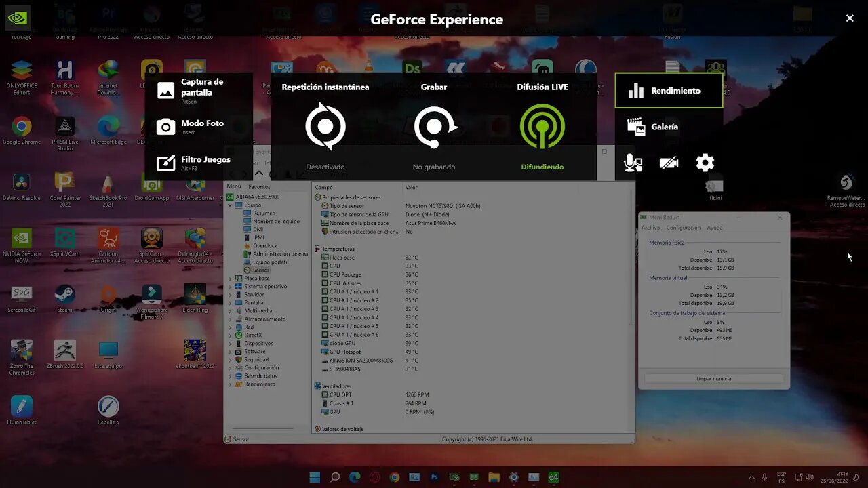Open the Menú menu in AIDA64

click(234, 186)
